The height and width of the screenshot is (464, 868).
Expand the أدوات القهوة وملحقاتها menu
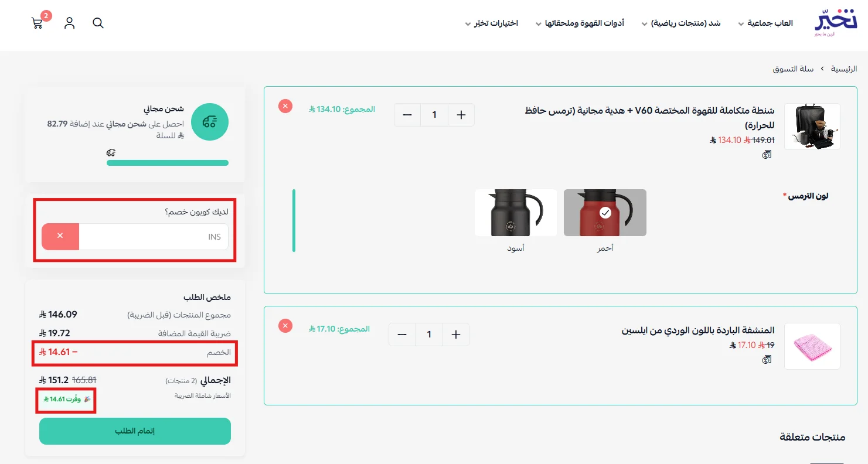coord(580,23)
